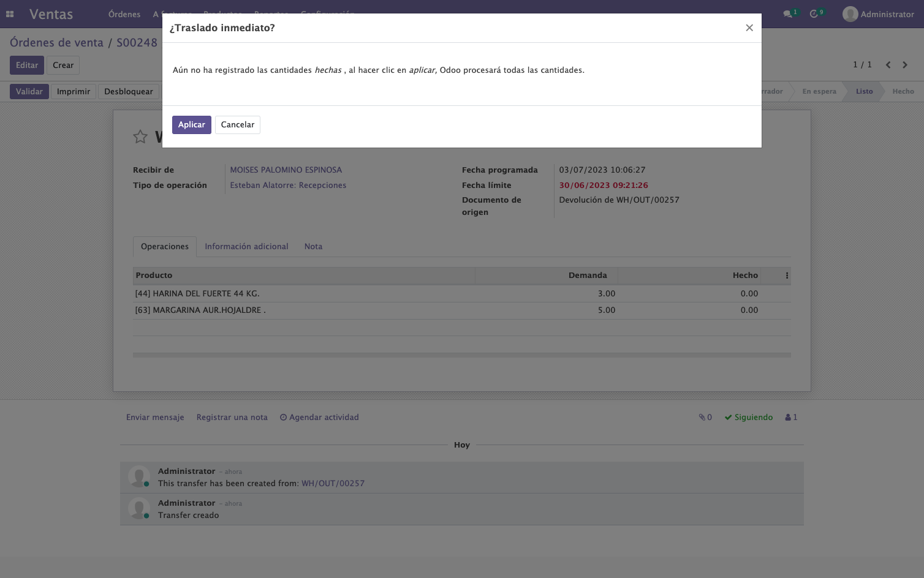Viewport: 924px width, 578px height.
Task: Toggle the Siguiendo follow status
Action: click(749, 418)
